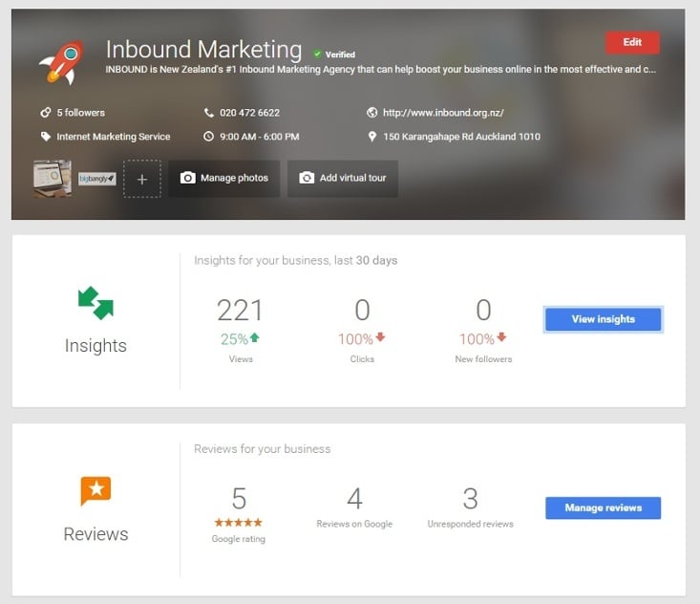
Task: Open the bigbangly logo thumbnail
Action: coord(97,179)
